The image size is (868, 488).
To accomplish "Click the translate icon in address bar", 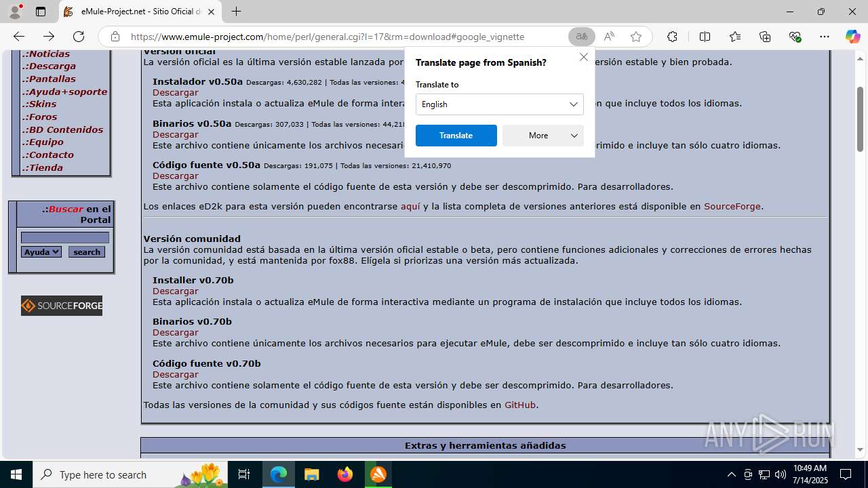I will coord(582,37).
